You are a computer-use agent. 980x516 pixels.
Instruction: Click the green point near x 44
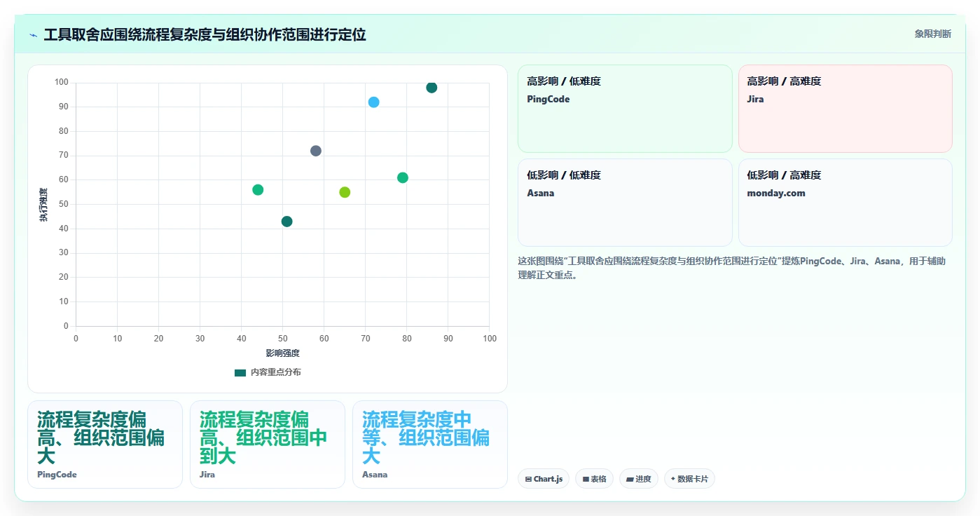(x=258, y=190)
